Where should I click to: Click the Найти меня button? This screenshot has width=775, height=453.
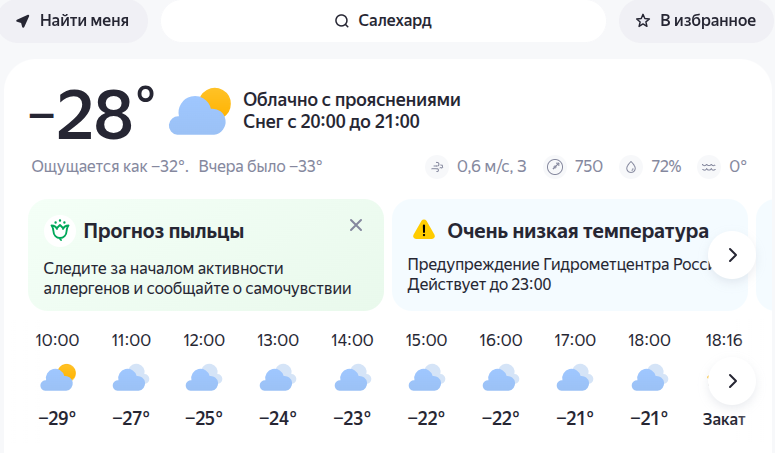click(x=73, y=21)
